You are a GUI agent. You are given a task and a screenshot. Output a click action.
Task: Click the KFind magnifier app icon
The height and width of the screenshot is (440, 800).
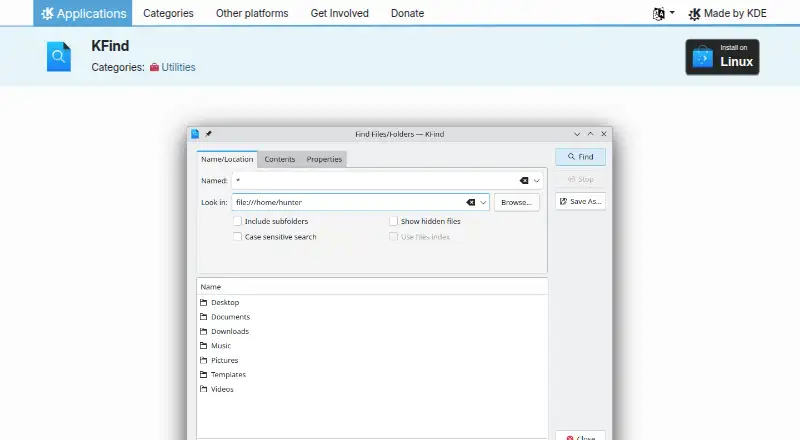(59, 57)
